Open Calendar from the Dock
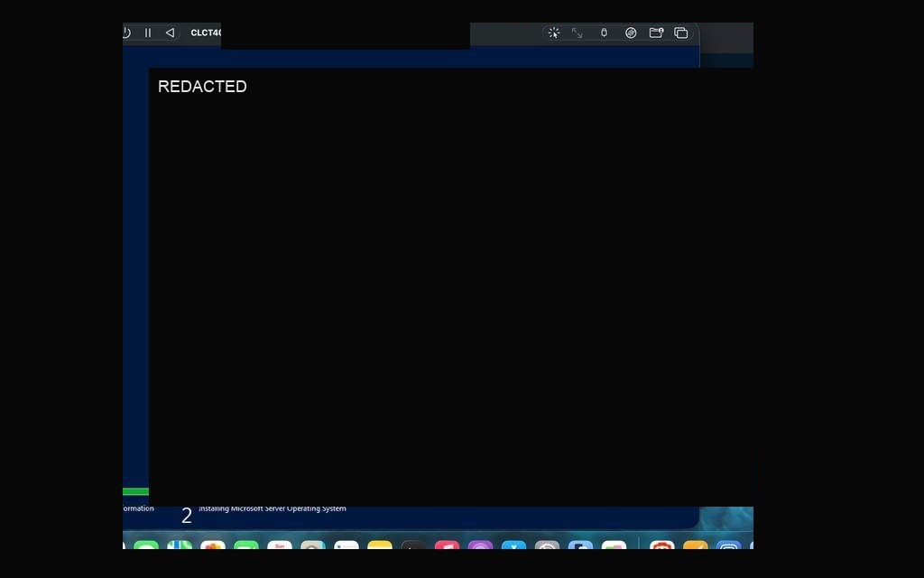 (280, 545)
